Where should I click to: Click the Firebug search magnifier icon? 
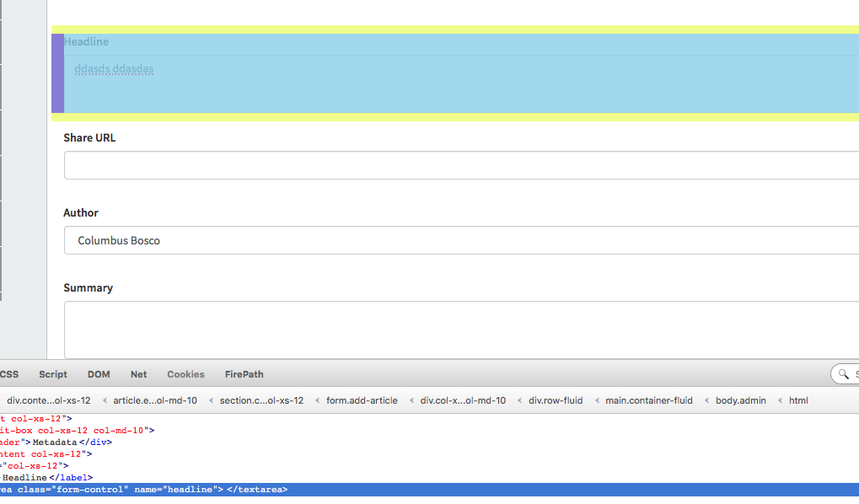(x=846, y=374)
